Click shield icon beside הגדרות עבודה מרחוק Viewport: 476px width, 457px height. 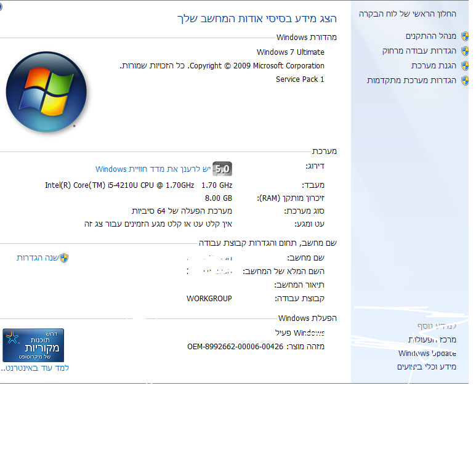465,51
